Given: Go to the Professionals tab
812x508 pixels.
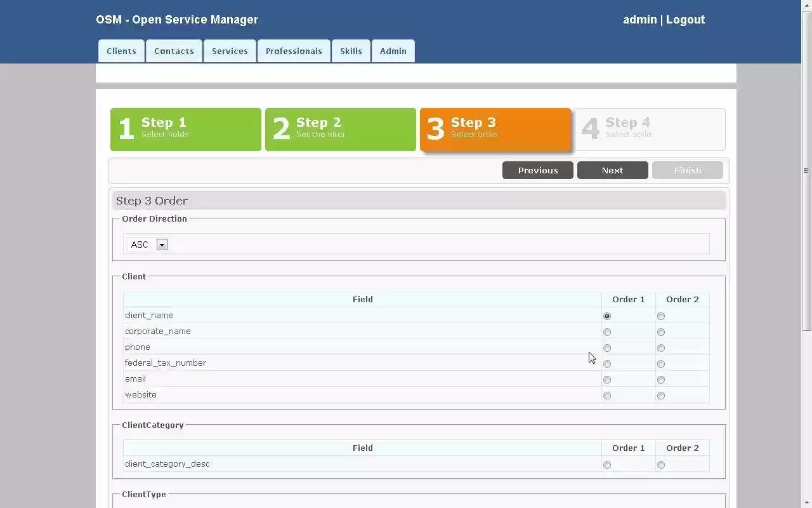Looking at the screenshot, I should (x=294, y=51).
